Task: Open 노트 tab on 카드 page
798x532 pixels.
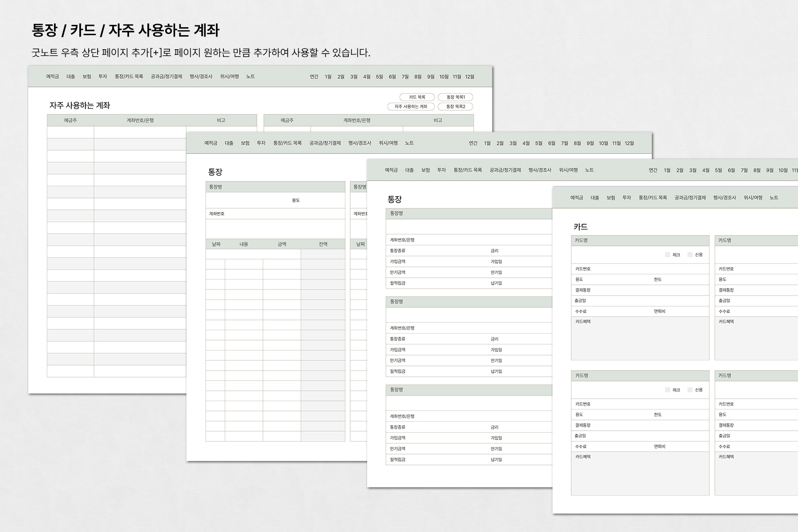Action: point(774,198)
